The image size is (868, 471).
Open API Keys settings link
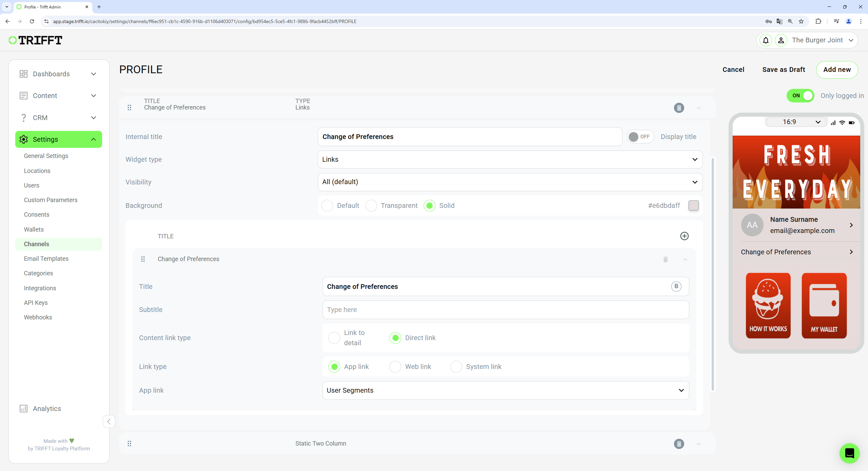(36, 303)
